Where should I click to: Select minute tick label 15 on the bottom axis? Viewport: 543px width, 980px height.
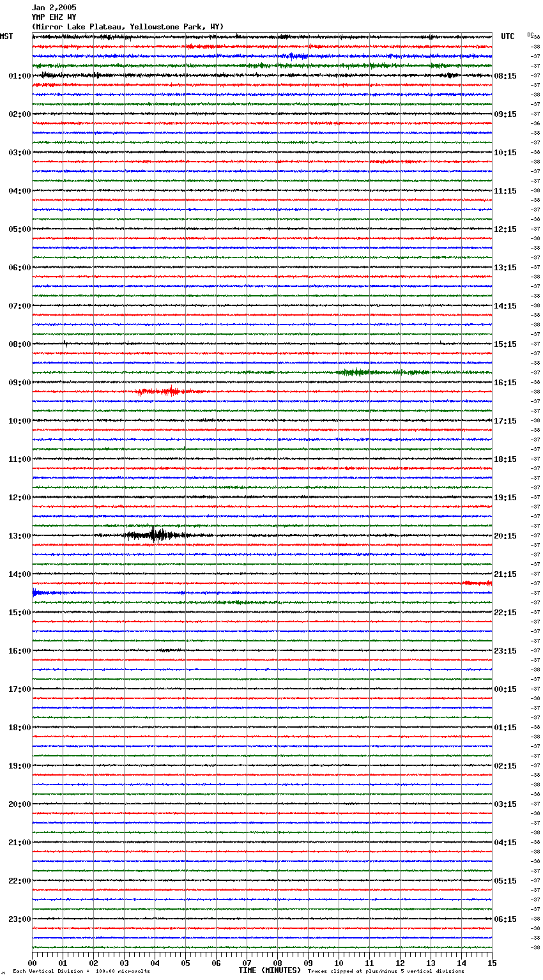492,963
